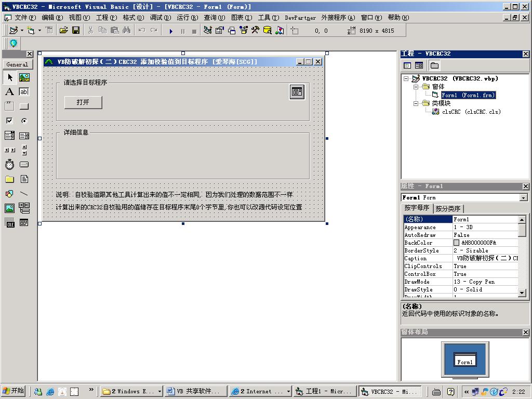Click the Find binoculars icon
Image resolution: width=532 pixels, height=399 pixels.
(127, 31)
